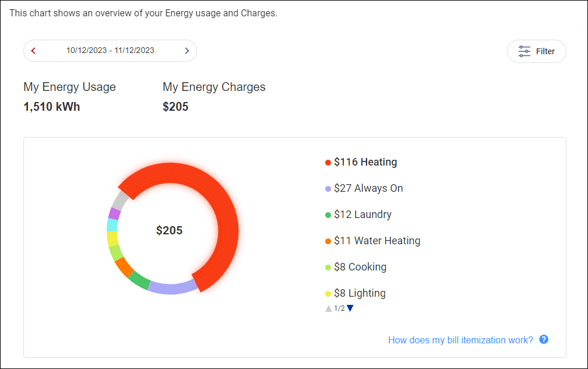The width and height of the screenshot is (588, 369).
Task: Toggle the $8 Lighting legend entry
Action: (x=355, y=293)
